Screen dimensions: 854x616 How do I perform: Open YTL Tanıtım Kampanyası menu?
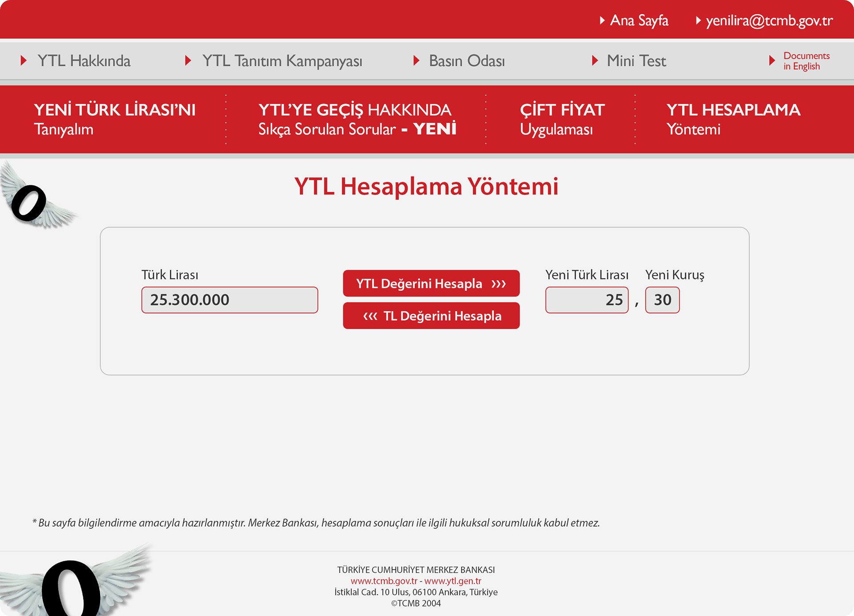tap(282, 61)
